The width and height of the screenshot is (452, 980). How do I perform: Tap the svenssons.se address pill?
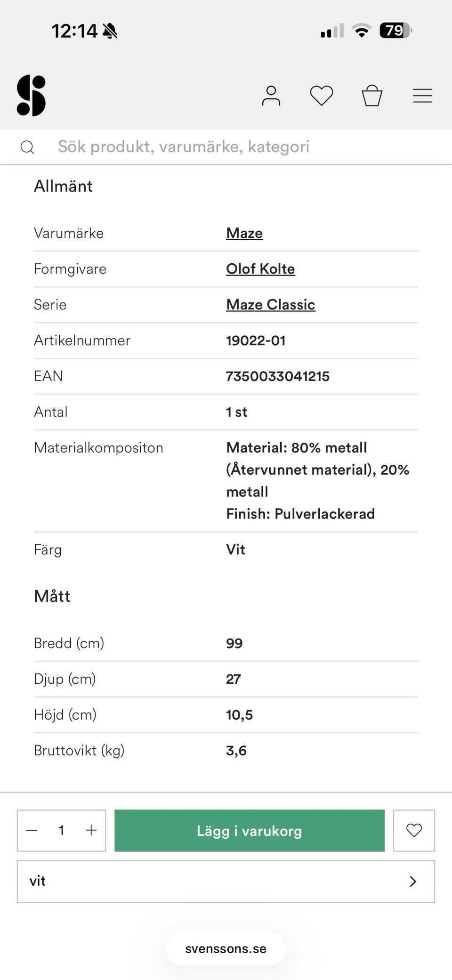point(226,948)
